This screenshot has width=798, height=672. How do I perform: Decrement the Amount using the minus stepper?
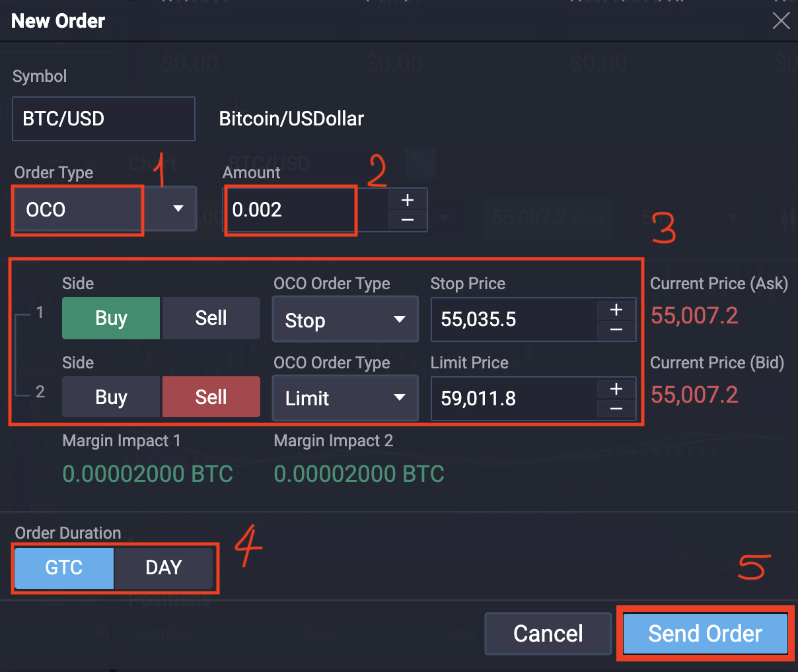tap(407, 221)
